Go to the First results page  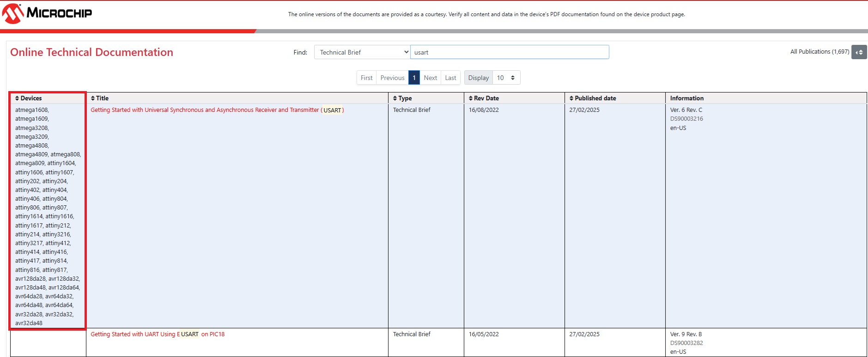point(366,78)
